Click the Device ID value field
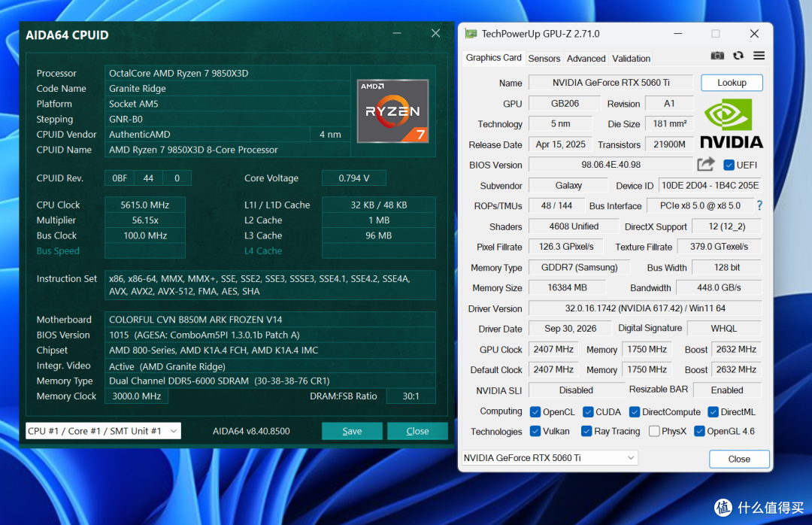This screenshot has width=812, height=525. (x=710, y=186)
